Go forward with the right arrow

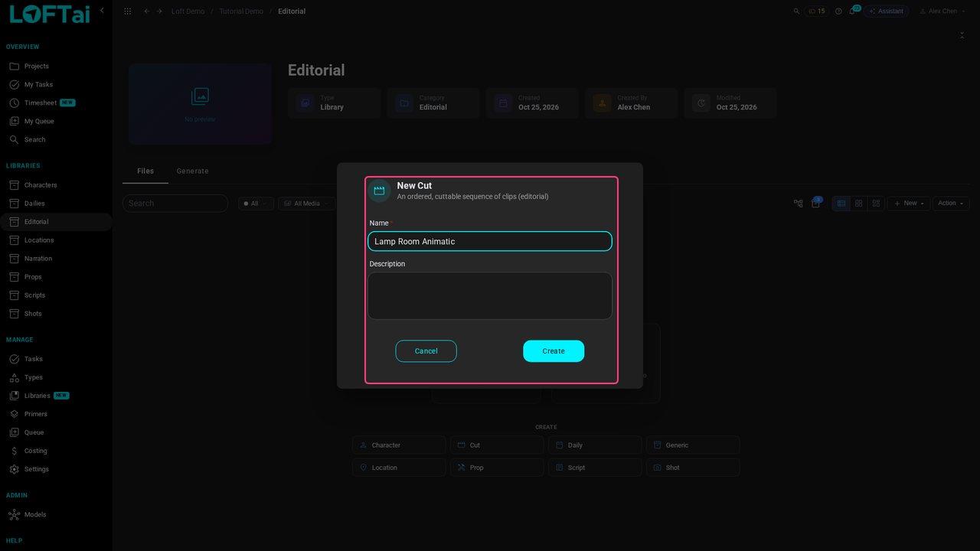tap(159, 11)
